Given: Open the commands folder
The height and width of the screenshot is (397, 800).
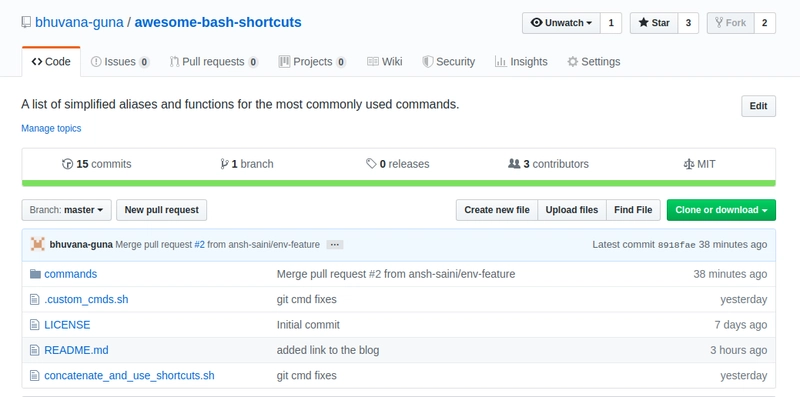Looking at the screenshot, I should (70, 274).
